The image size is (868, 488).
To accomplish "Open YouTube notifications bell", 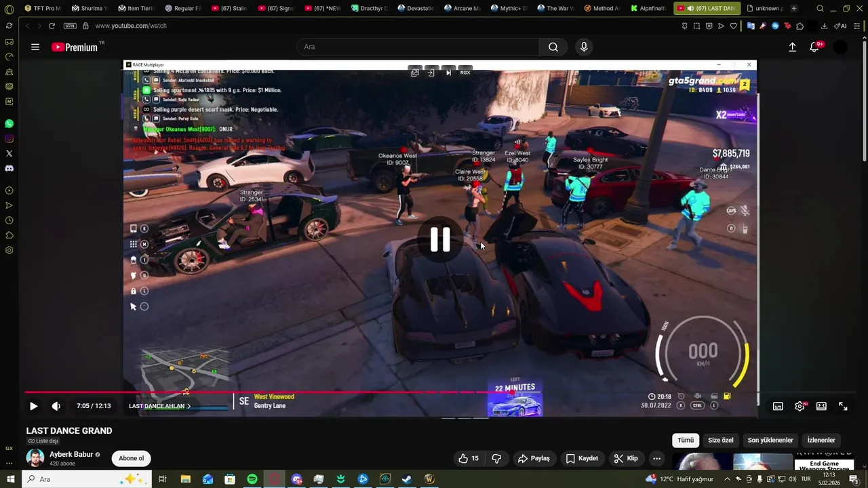I will (814, 47).
